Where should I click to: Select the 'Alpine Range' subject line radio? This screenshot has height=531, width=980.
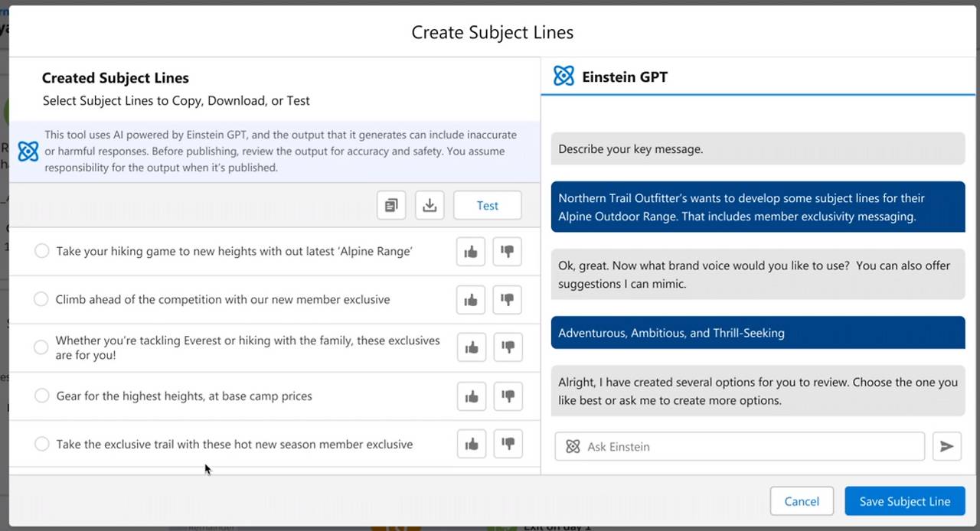42,251
